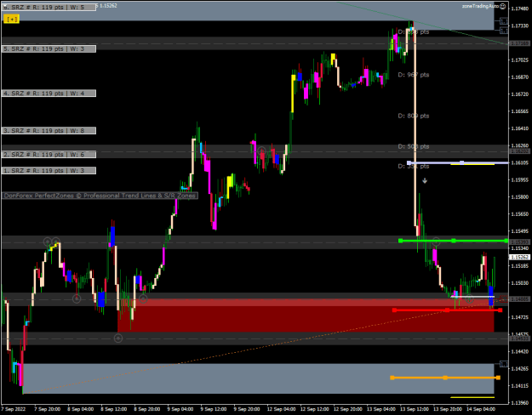The width and height of the screenshot is (532, 415).
Task: Click the yellow [+] expand button
Action: click(12, 19)
